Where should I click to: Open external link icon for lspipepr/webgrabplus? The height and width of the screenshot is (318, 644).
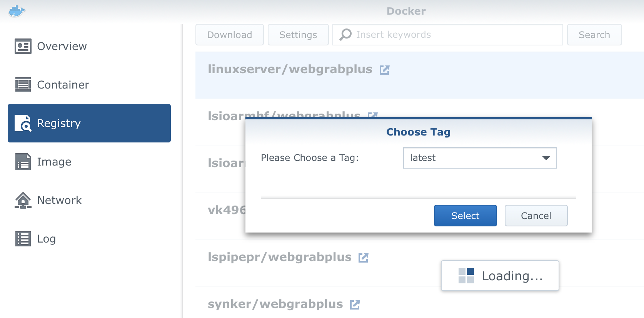[363, 258]
